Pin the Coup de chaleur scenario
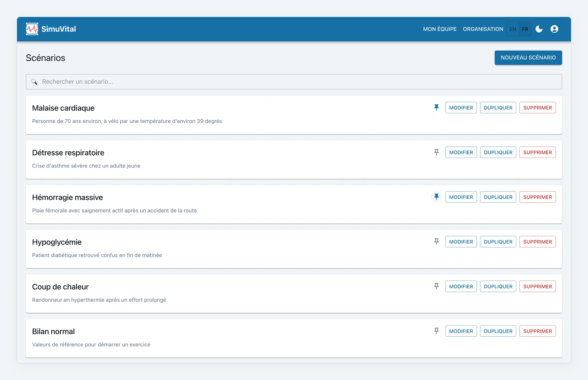Image resolution: width=588 pixels, height=380 pixels. point(436,287)
